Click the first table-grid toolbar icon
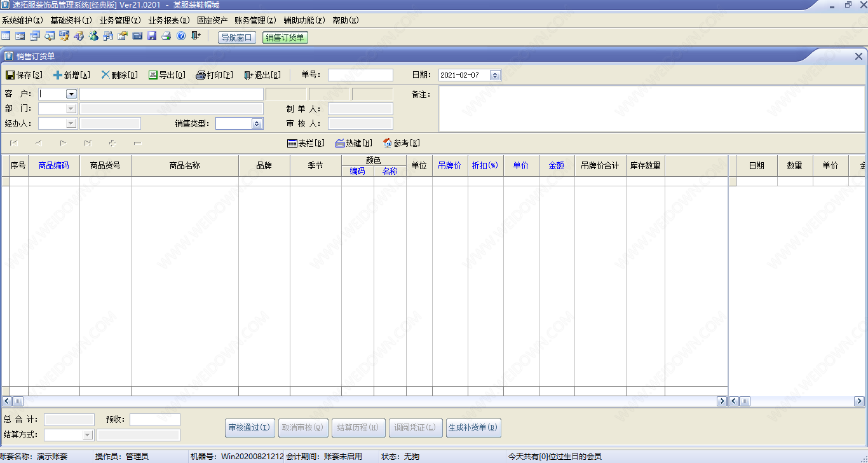This screenshot has height=463, width=868. pyautogui.click(x=6, y=36)
